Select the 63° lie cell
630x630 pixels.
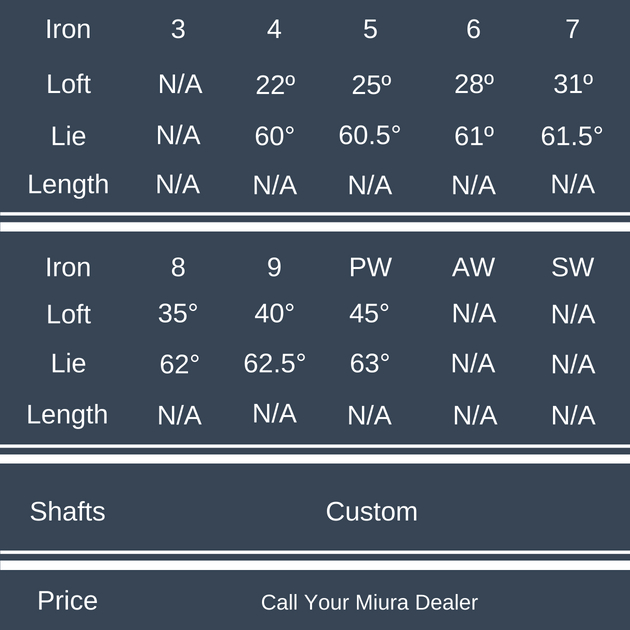369,363
